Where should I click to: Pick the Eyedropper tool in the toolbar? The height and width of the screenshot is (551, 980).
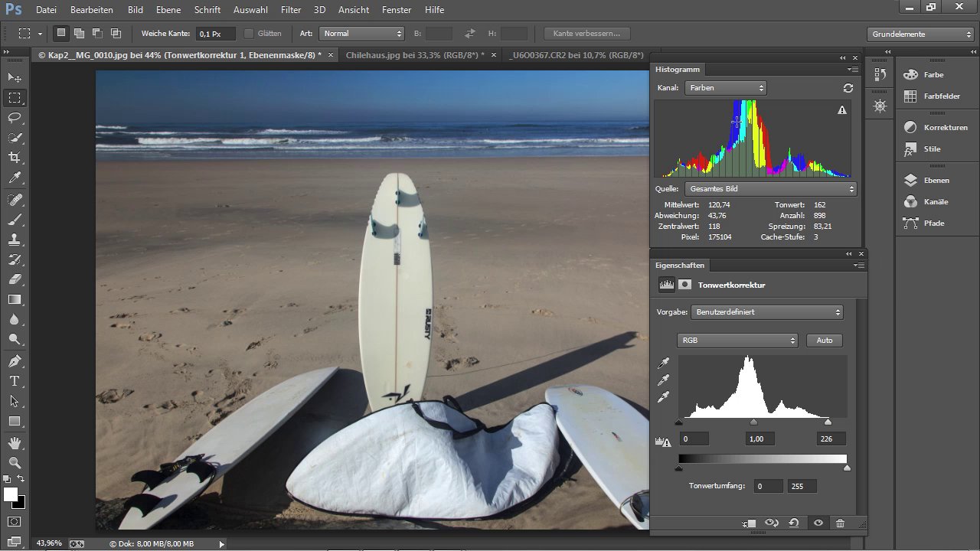(x=15, y=178)
